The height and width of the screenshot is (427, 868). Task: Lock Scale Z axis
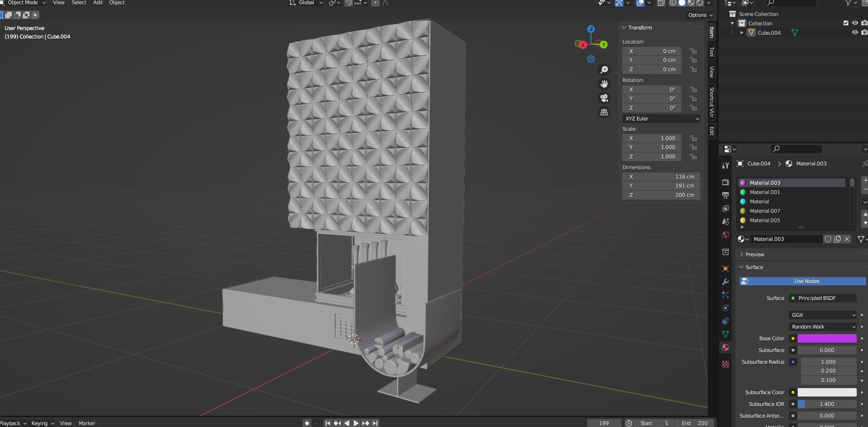[693, 157]
